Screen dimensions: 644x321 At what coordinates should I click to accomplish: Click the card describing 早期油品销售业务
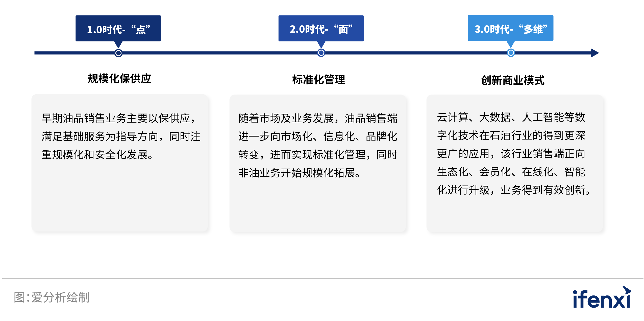119,163
